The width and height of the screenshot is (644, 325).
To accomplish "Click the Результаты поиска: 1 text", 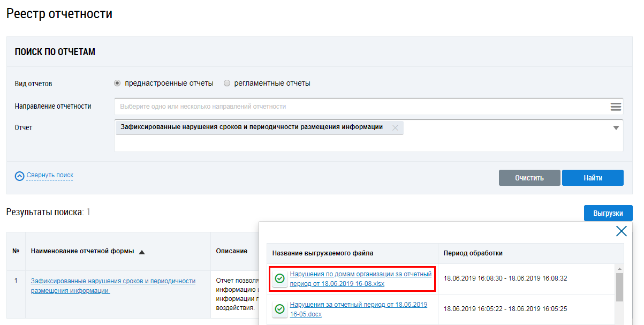I will pos(48,213).
